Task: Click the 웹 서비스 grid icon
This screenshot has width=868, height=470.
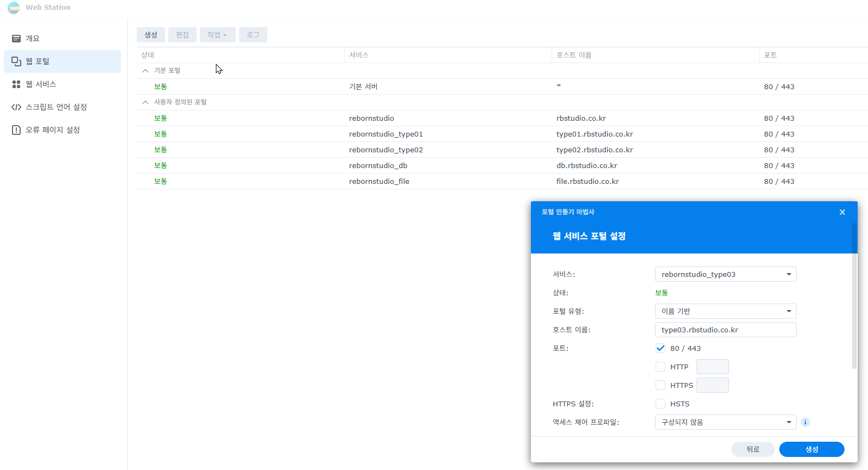Action: (x=16, y=84)
